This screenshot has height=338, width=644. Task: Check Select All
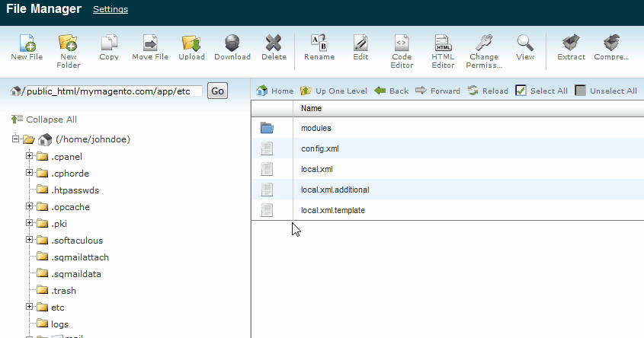(x=521, y=91)
